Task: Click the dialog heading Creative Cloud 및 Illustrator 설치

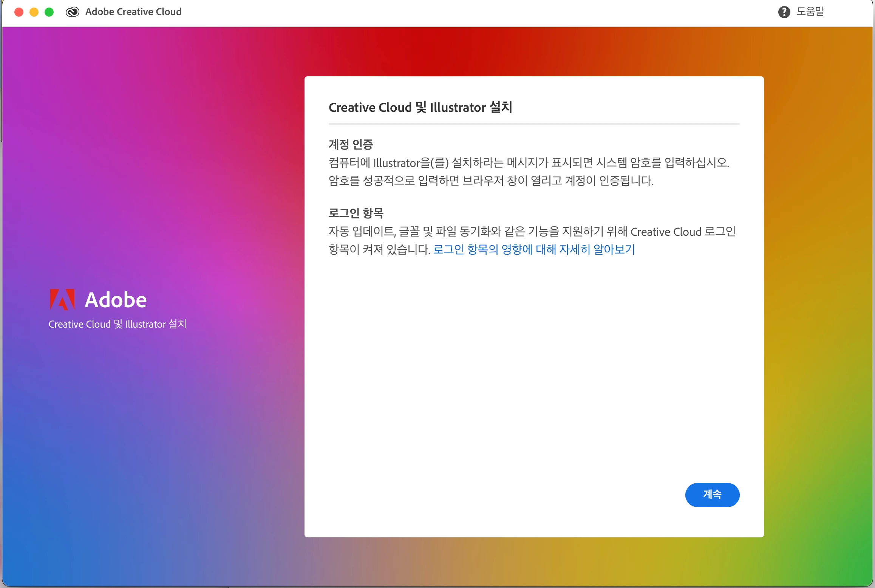Action: [420, 107]
